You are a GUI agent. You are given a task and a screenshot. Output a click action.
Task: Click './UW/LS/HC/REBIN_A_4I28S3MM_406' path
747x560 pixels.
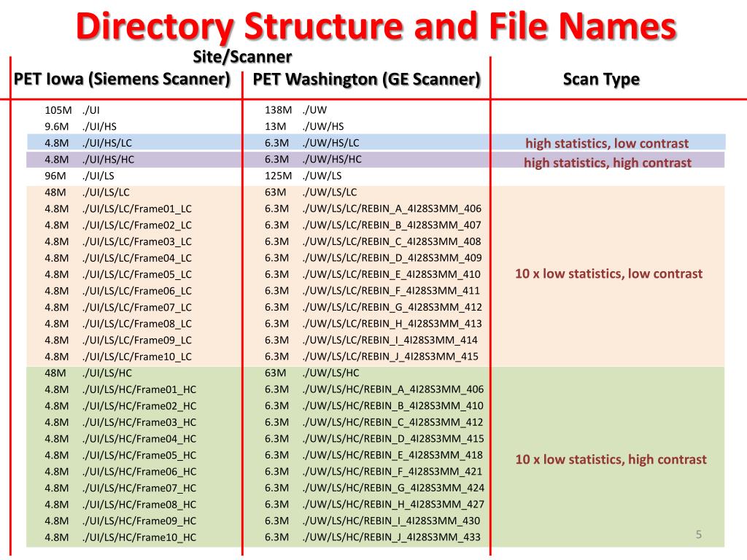point(393,389)
